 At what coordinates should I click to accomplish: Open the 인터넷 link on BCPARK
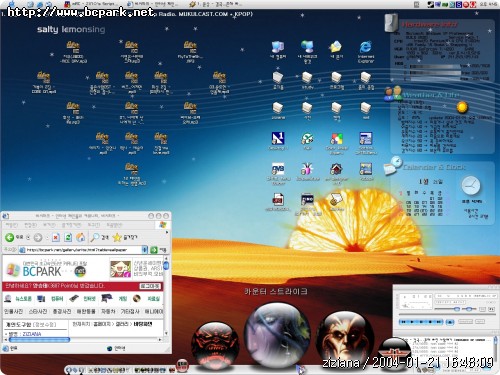pyautogui.click(x=89, y=299)
